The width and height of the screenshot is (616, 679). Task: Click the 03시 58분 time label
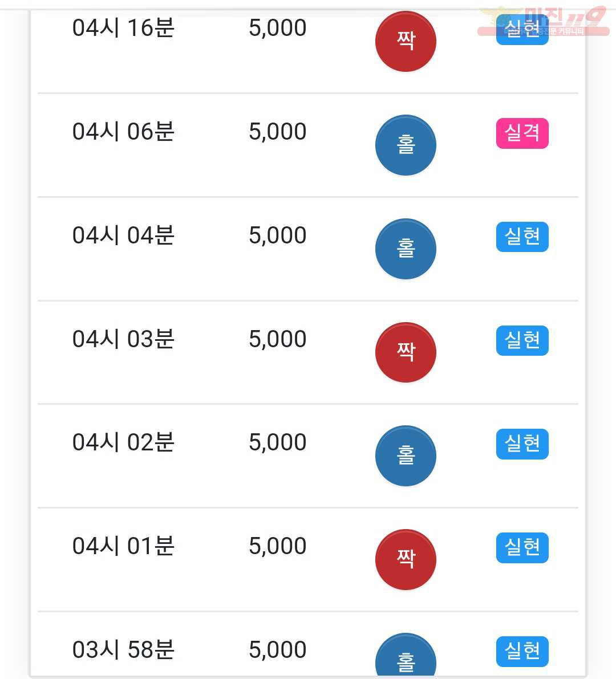(x=123, y=649)
